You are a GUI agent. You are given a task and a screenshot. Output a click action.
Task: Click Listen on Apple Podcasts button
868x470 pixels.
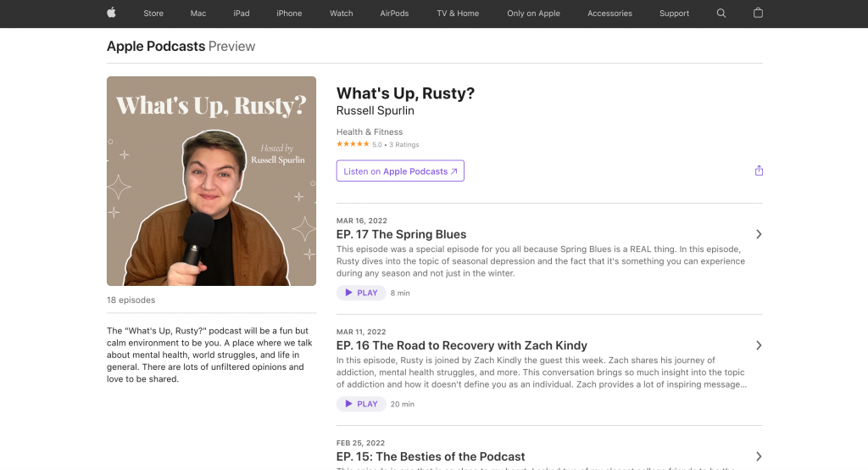(x=400, y=171)
